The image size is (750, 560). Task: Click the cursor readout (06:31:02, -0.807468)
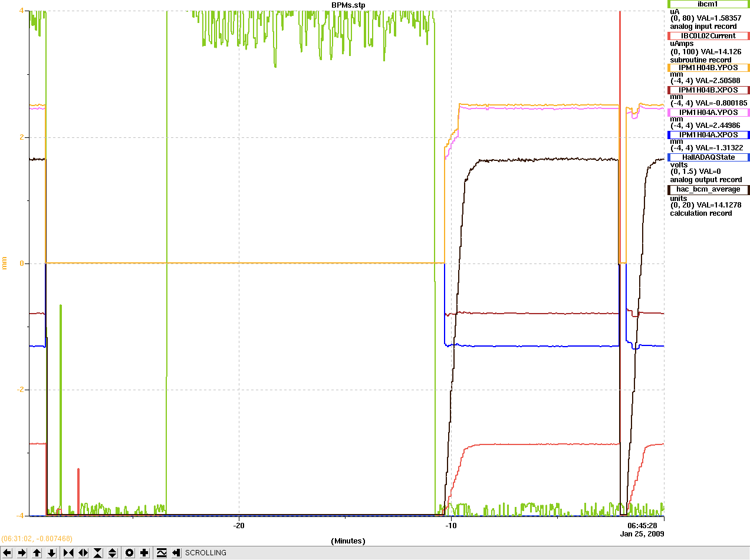point(37,539)
